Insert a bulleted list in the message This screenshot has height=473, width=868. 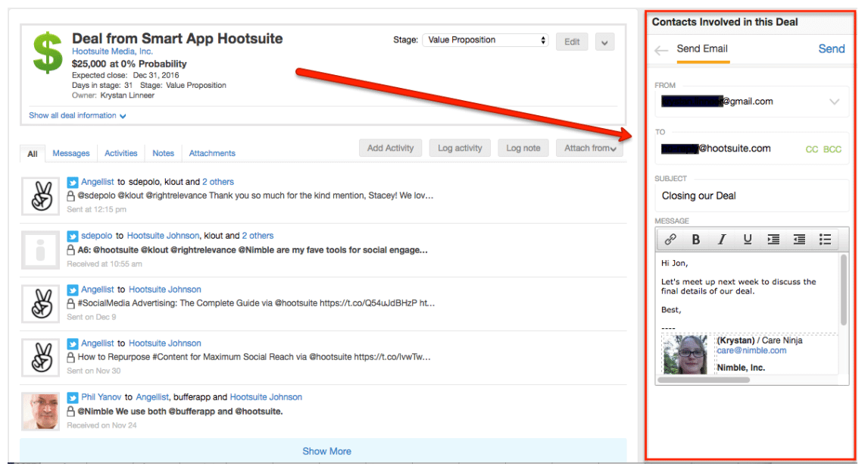(825, 240)
